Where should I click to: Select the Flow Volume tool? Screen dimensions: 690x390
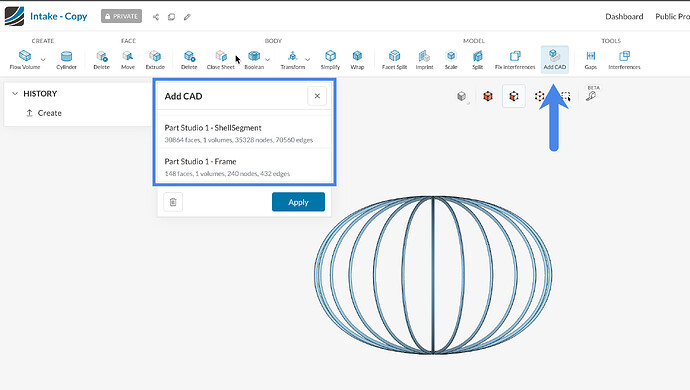25,59
